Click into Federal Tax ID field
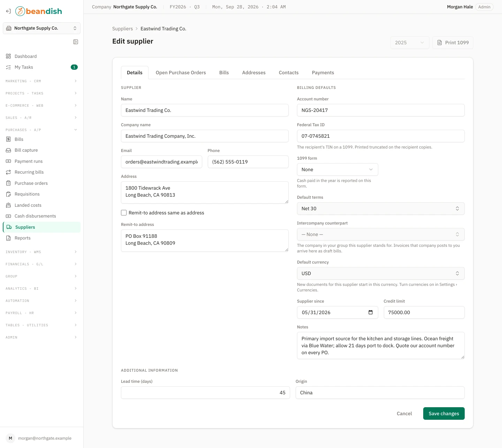Image resolution: width=502 pixels, height=448 pixels. point(381,136)
